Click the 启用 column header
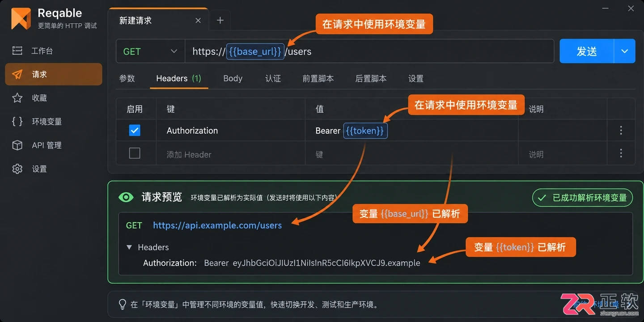This screenshot has height=322, width=644. (135, 109)
